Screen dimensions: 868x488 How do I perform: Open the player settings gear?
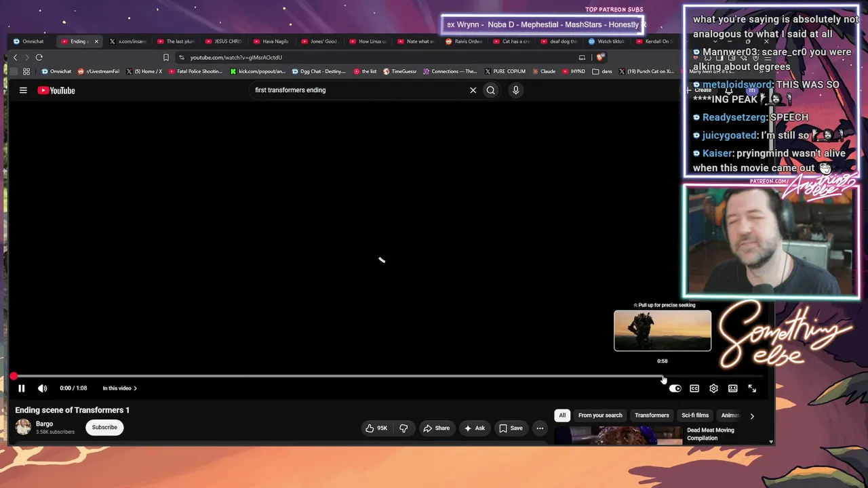point(713,388)
